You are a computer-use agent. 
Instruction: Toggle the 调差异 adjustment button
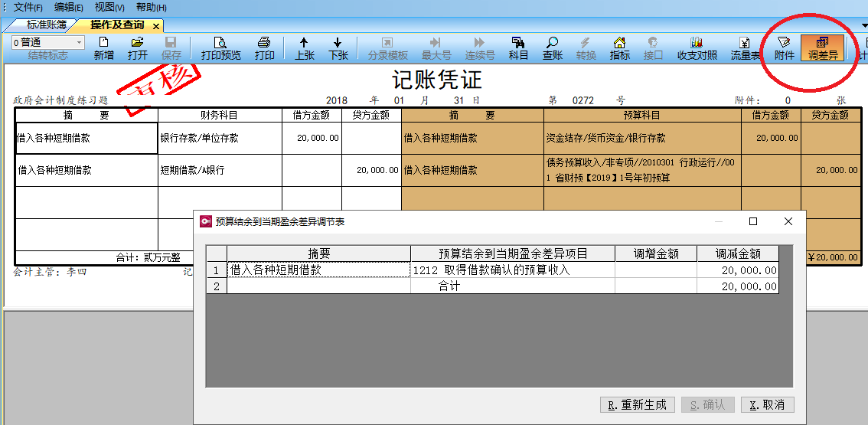click(x=822, y=48)
